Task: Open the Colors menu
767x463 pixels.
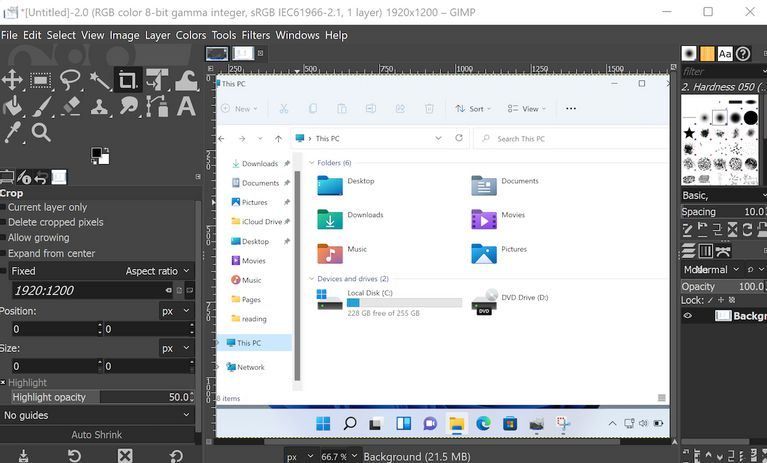Action: click(x=190, y=35)
